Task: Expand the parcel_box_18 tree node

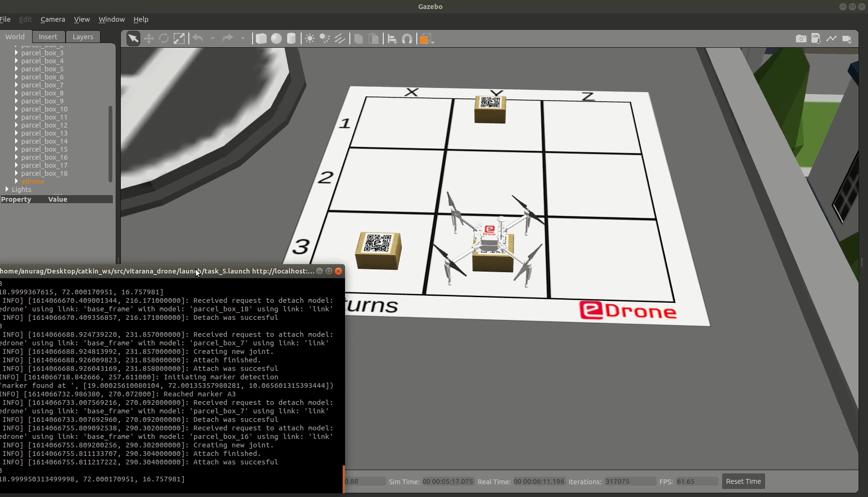Action: pos(17,173)
